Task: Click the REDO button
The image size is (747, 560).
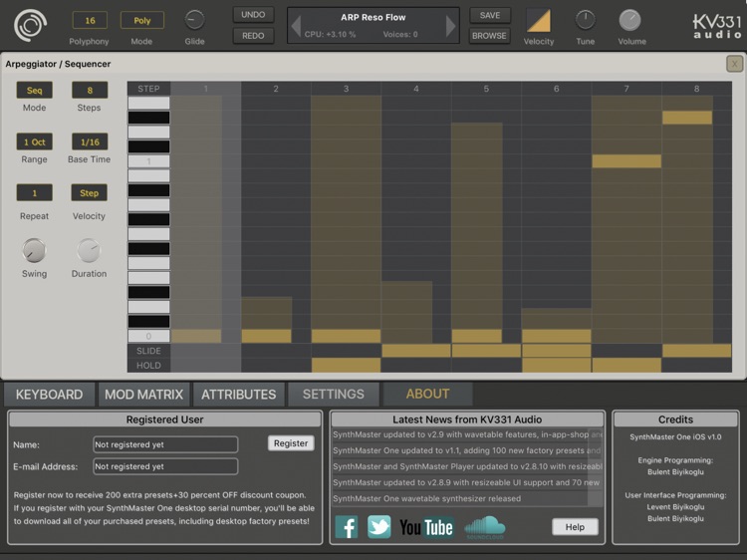Action: 253,36
